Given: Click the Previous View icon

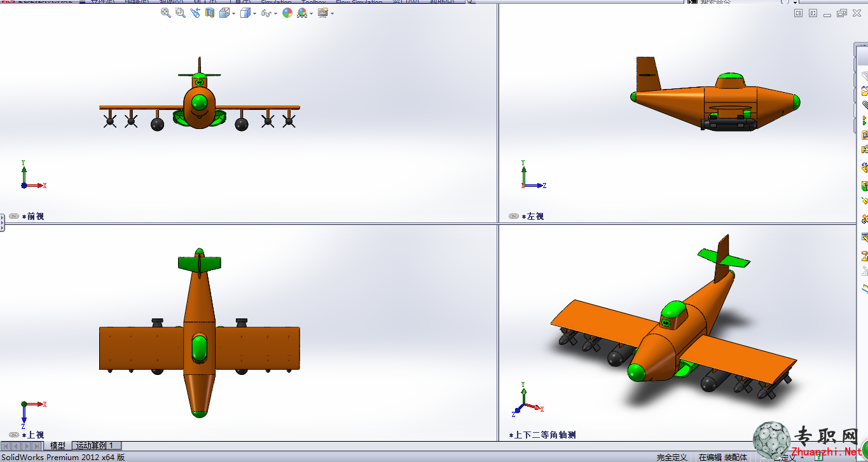Looking at the screenshot, I should click(195, 13).
